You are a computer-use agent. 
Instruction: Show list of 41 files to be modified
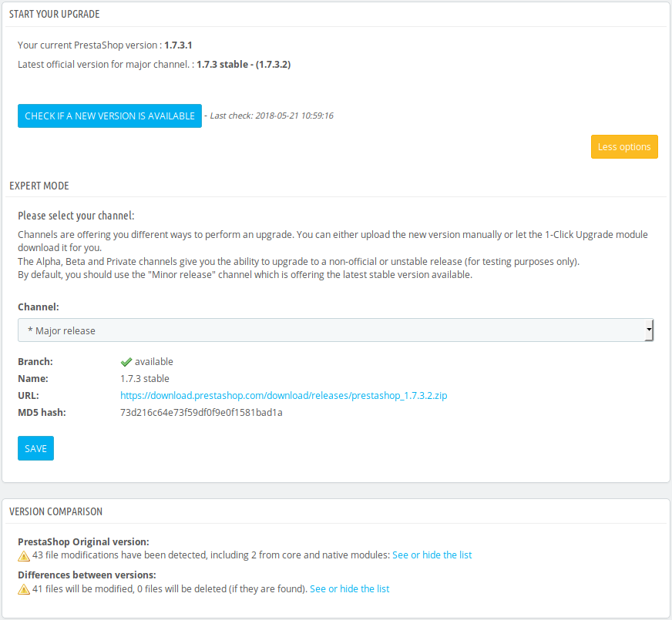tap(350, 588)
